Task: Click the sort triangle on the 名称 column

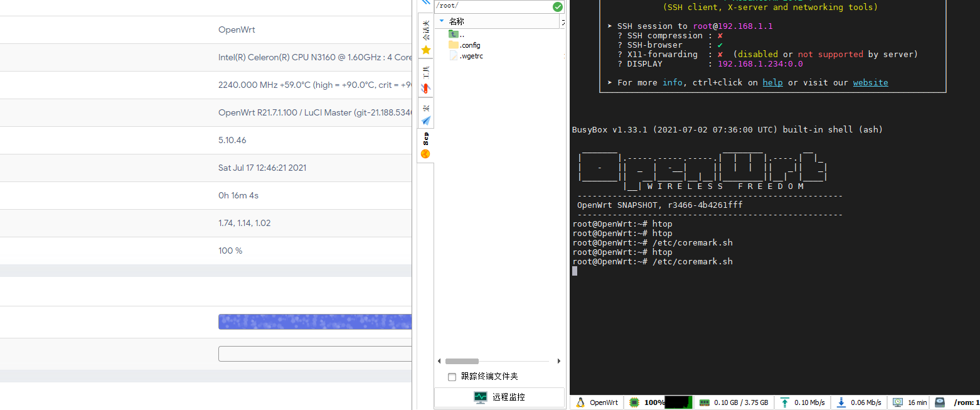Action: [x=442, y=21]
